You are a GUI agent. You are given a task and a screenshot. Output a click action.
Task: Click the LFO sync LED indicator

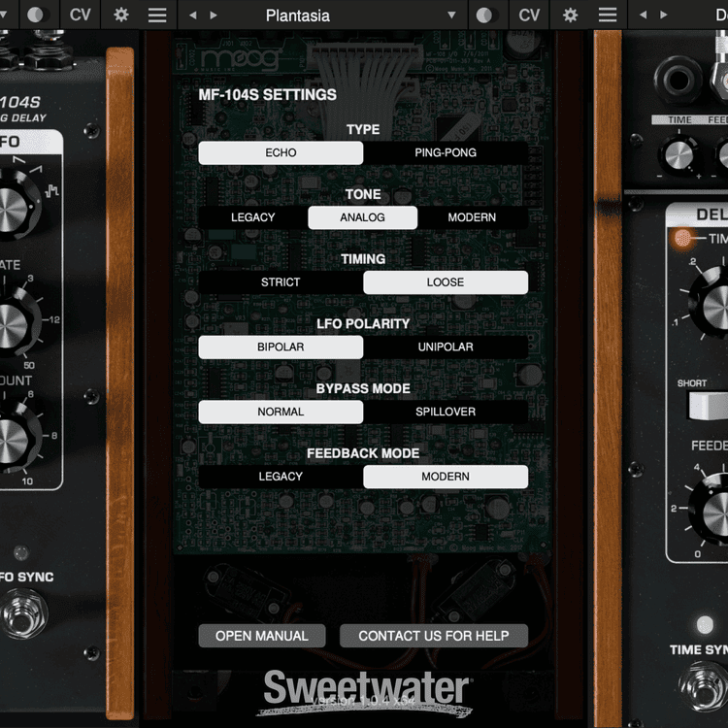(21, 552)
